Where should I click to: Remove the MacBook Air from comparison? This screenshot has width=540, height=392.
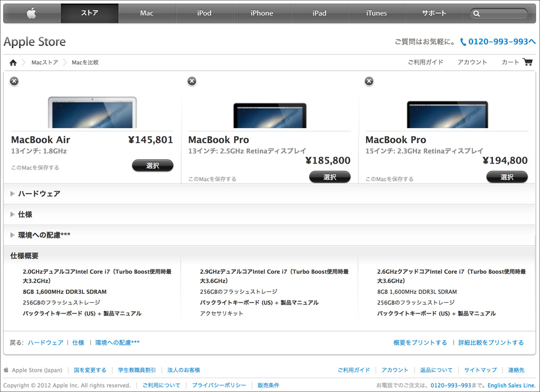14,81
